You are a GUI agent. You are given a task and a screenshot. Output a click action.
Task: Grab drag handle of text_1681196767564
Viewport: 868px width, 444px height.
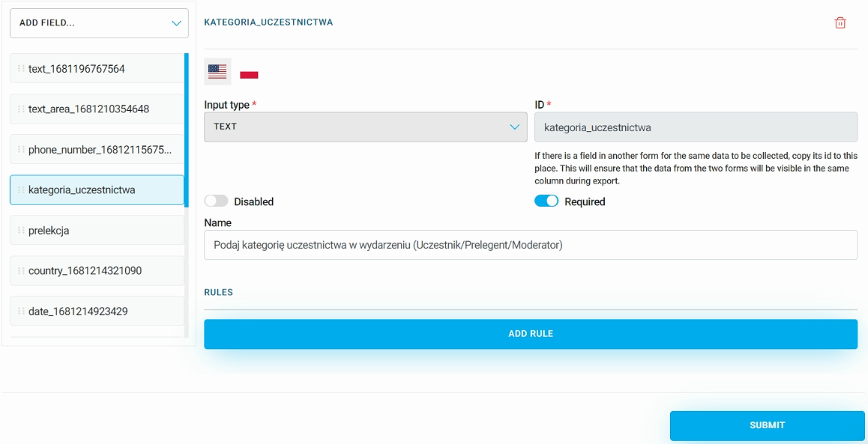click(x=21, y=69)
